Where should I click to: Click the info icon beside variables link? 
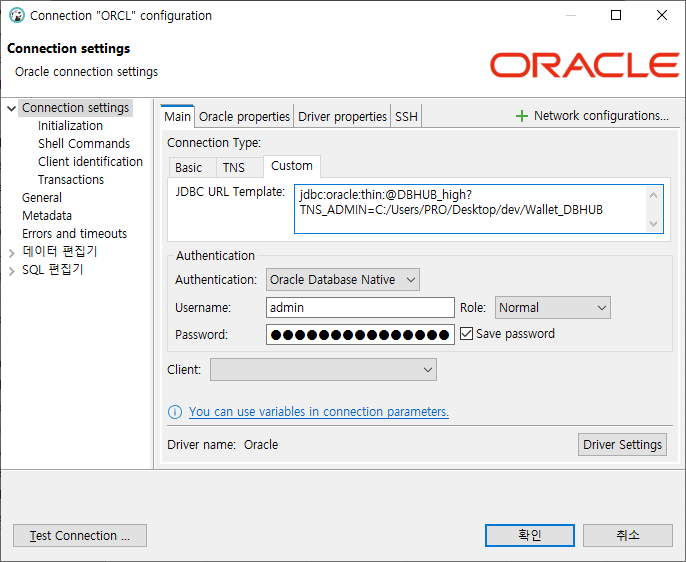[x=175, y=412]
